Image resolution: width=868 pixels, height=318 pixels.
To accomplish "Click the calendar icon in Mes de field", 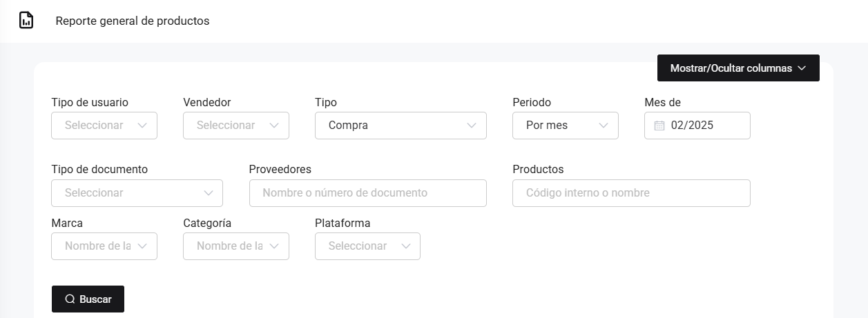I will (x=659, y=126).
